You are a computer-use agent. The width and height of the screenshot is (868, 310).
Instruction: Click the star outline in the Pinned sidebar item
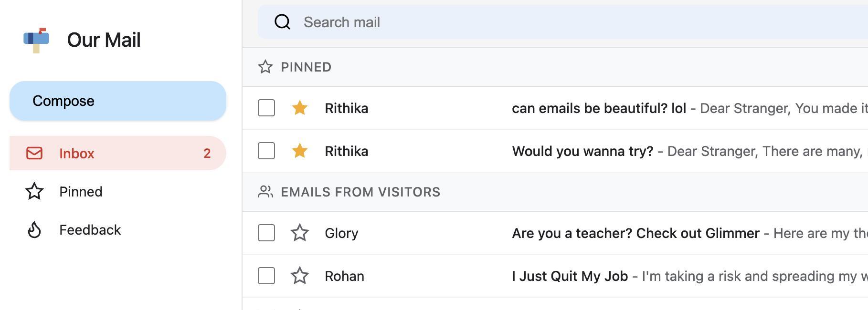coord(33,191)
